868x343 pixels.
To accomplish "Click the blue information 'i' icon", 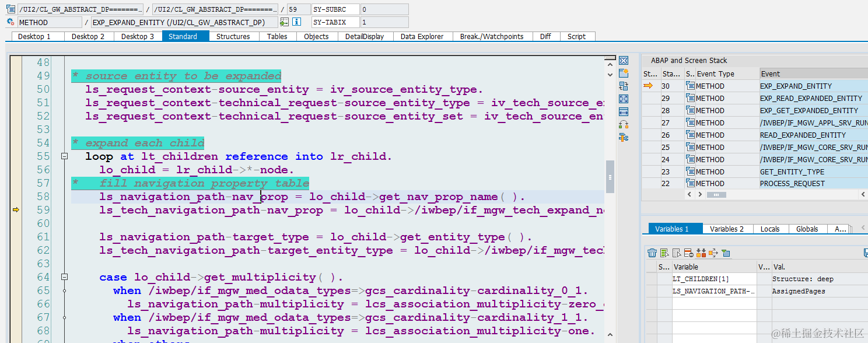I will [x=296, y=22].
